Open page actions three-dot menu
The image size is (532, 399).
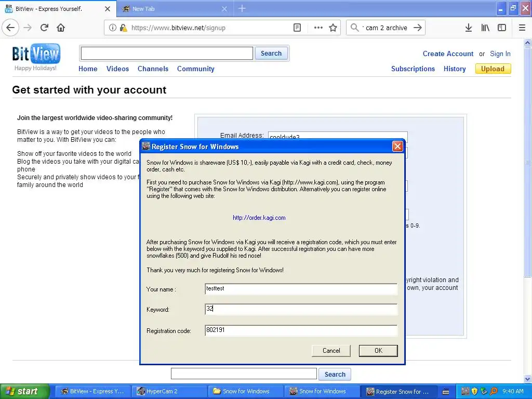click(x=318, y=28)
